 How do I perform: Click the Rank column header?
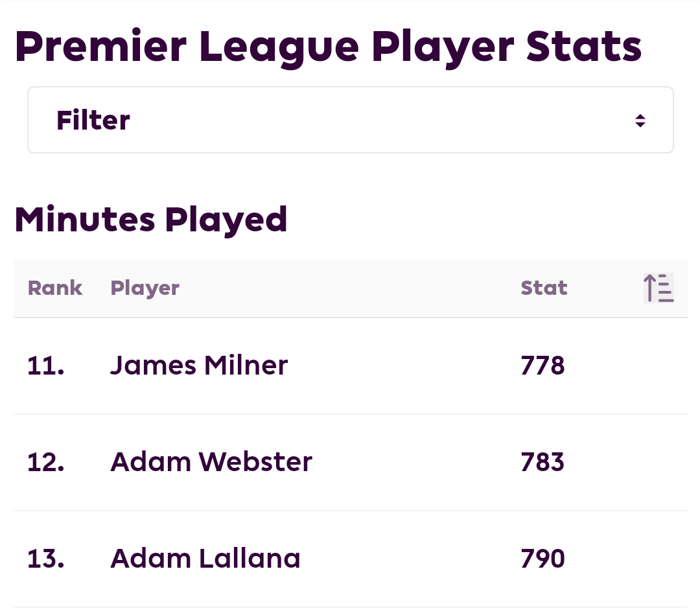coord(55,288)
